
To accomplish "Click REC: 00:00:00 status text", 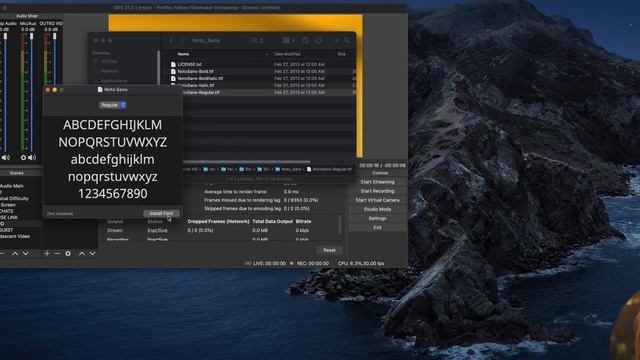I will [x=313, y=264].
